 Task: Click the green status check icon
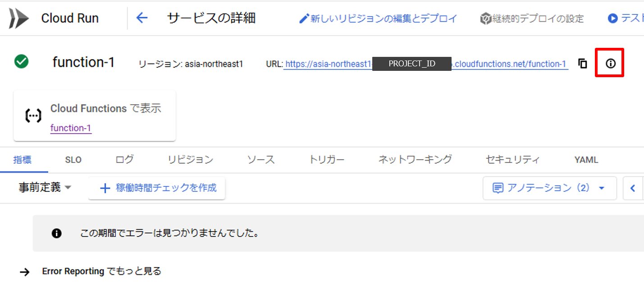[21, 61]
